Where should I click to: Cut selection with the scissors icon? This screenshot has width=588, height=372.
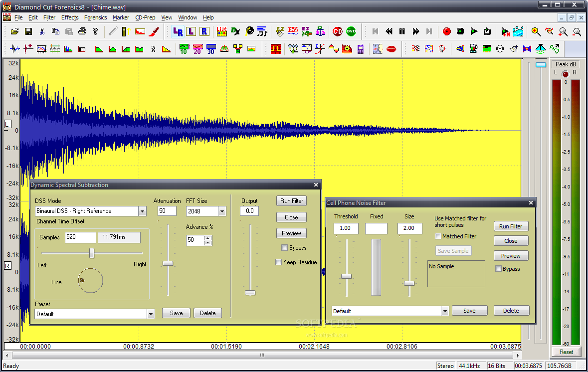click(x=42, y=32)
